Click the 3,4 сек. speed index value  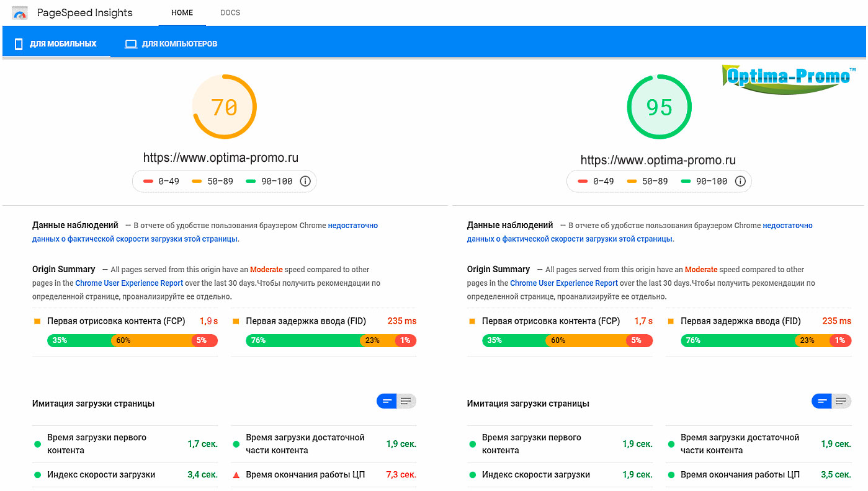click(x=203, y=475)
